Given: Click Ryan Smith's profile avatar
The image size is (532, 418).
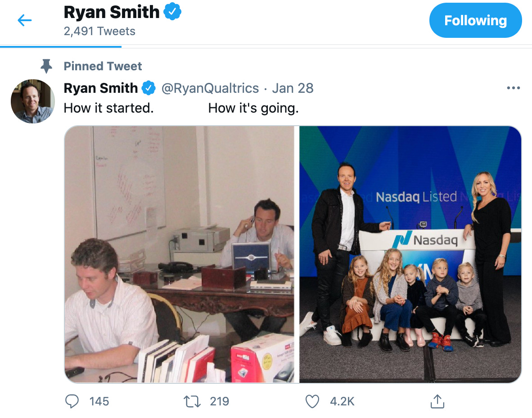Looking at the screenshot, I should (32, 101).
